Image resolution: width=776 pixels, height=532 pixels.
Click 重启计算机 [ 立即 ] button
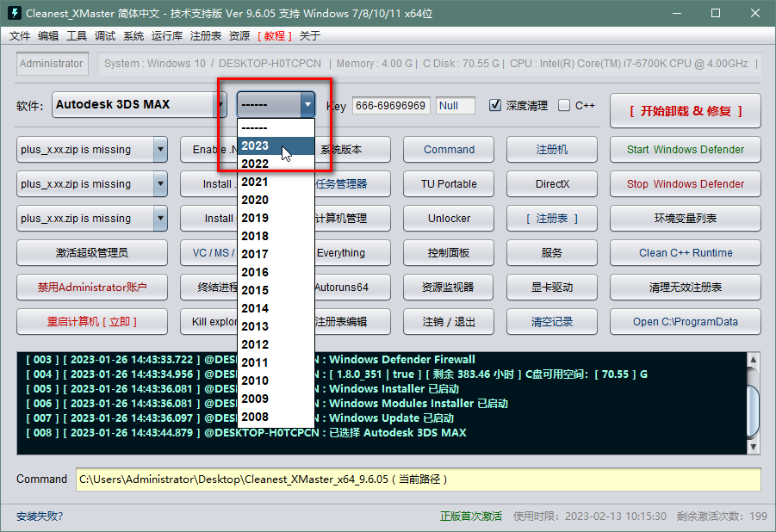[x=92, y=322]
